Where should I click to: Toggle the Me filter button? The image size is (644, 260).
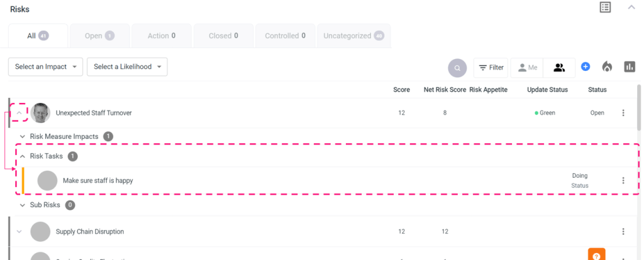click(528, 67)
